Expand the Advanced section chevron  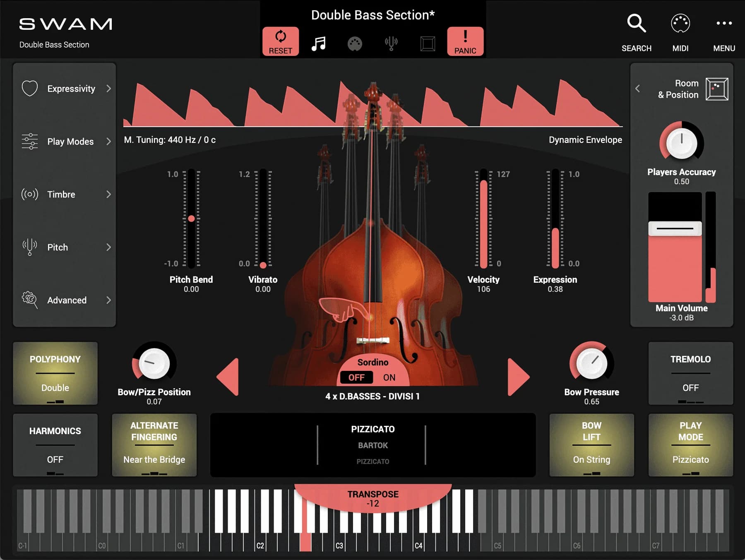coord(108,300)
